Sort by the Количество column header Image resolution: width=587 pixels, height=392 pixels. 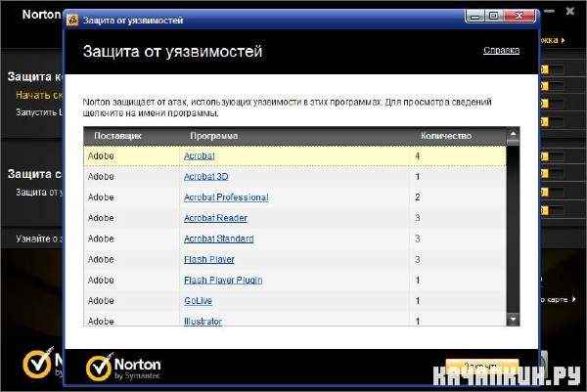click(x=446, y=136)
